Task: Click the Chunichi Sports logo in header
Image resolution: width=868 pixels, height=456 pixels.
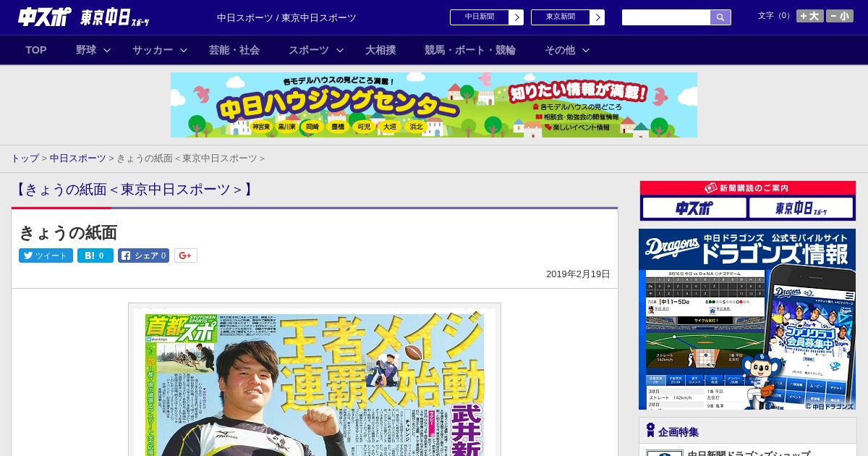Action: coord(45,17)
